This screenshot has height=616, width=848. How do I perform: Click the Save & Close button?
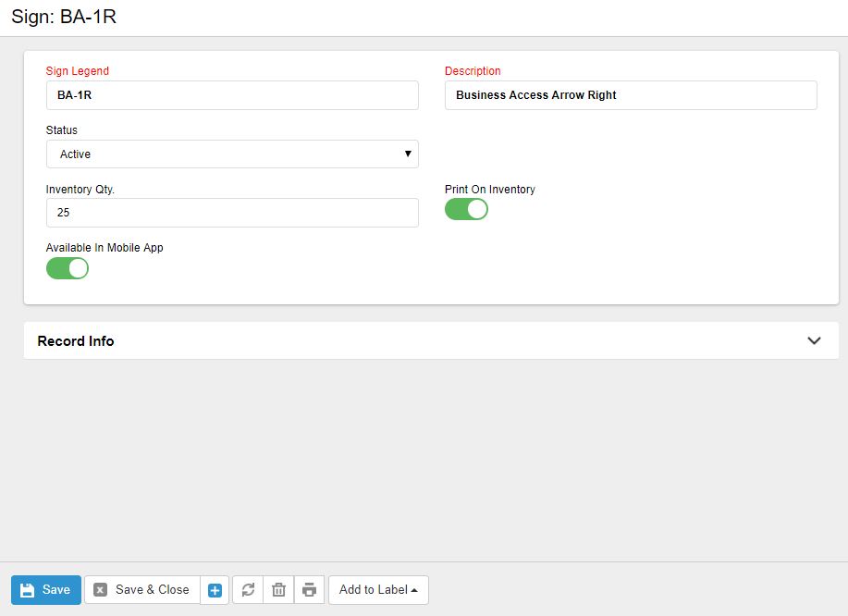142,589
